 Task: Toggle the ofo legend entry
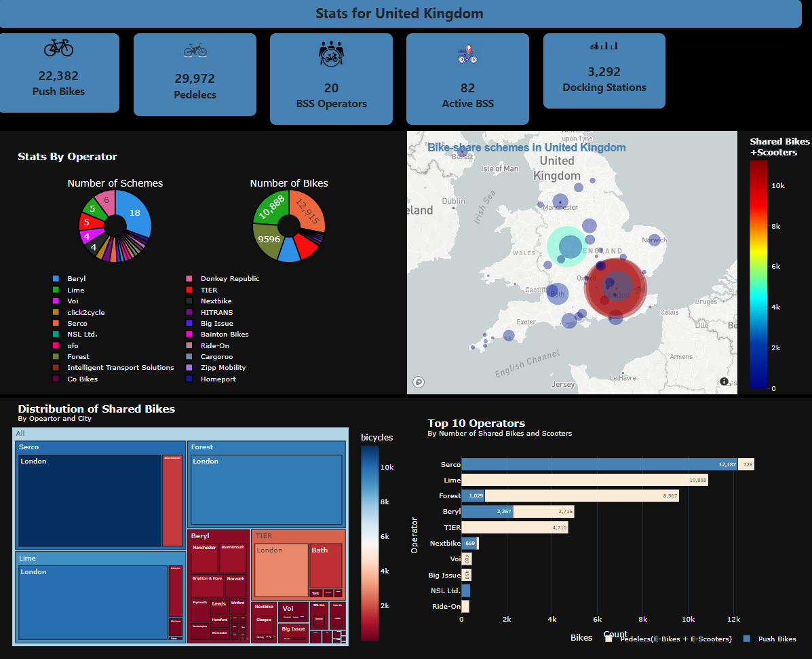coord(65,345)
